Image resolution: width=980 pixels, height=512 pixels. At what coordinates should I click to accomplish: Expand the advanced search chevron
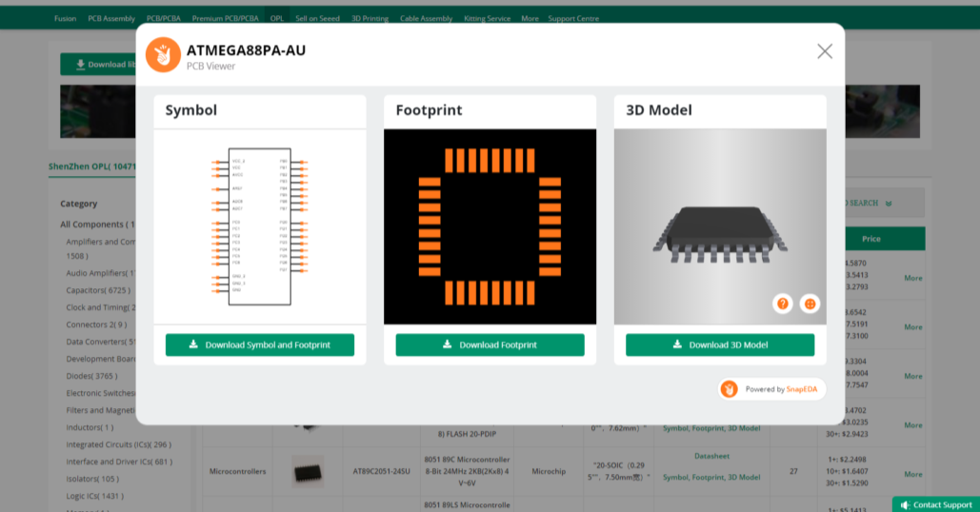pyautogui.click(x=888, y=203)
